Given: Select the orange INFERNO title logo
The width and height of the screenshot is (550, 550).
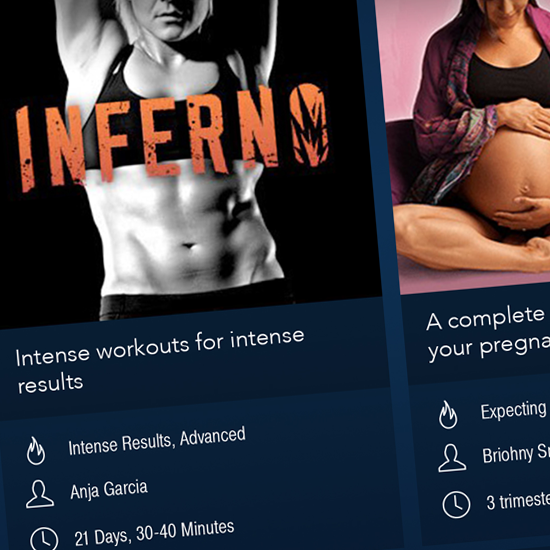Looking at the screenshot, I should coord(172,139).
